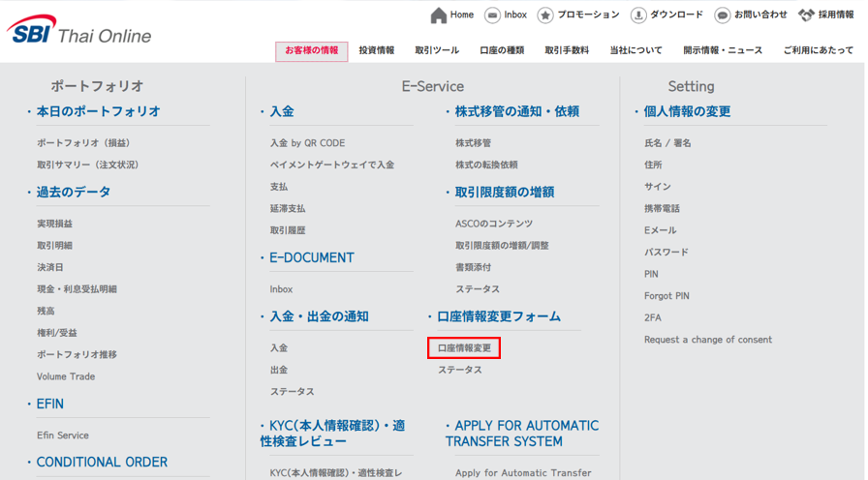Open the 実現損益 link
868x480 pixels.
coord(54,224)
